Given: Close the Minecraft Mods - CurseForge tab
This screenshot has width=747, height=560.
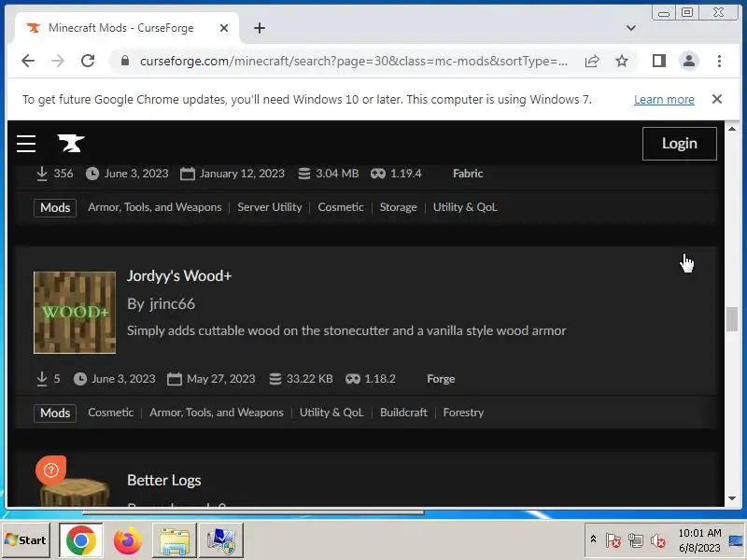Looking at the screenshot, I should 224,28.
